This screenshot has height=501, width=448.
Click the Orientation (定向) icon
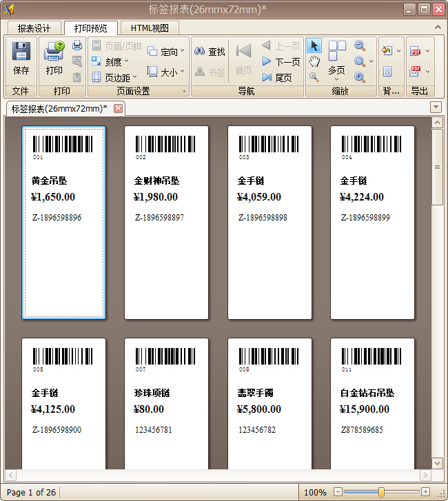point(152,51)
